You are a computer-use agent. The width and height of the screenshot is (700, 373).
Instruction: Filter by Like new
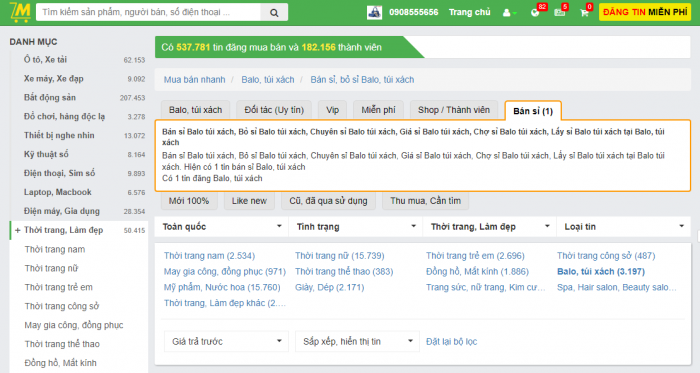[x=249, y=201]
